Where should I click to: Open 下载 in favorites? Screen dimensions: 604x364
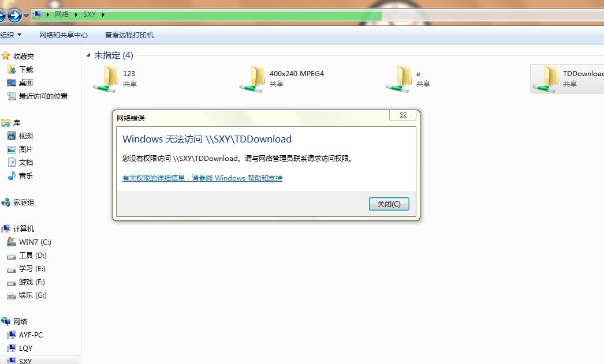point(26,70)
